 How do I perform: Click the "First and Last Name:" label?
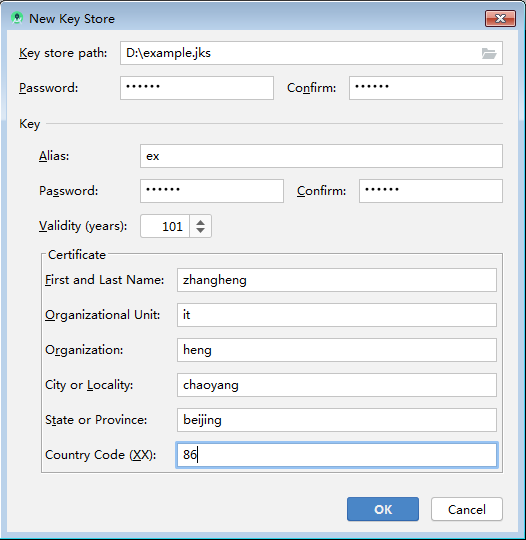105,280
